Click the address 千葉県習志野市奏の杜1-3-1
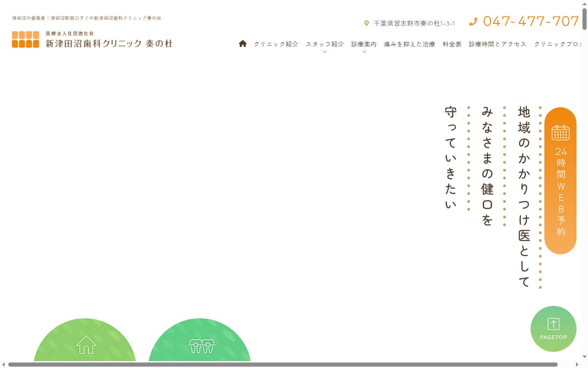 tap(414, 23)
